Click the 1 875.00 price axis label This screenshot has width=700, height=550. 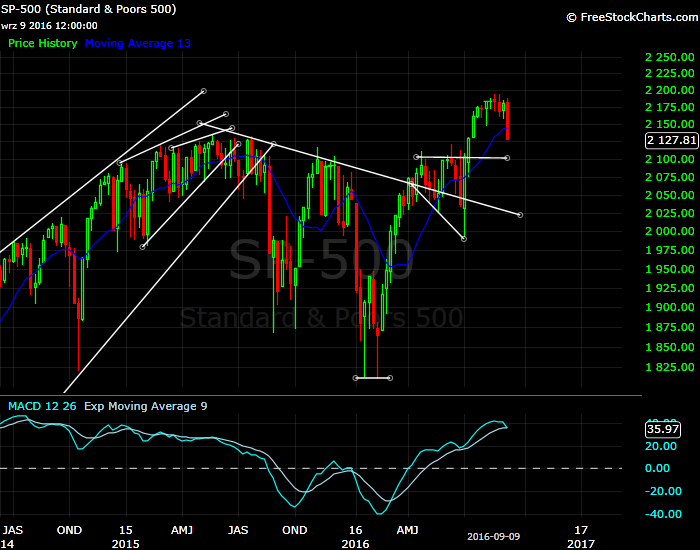(x=670, y=327)
